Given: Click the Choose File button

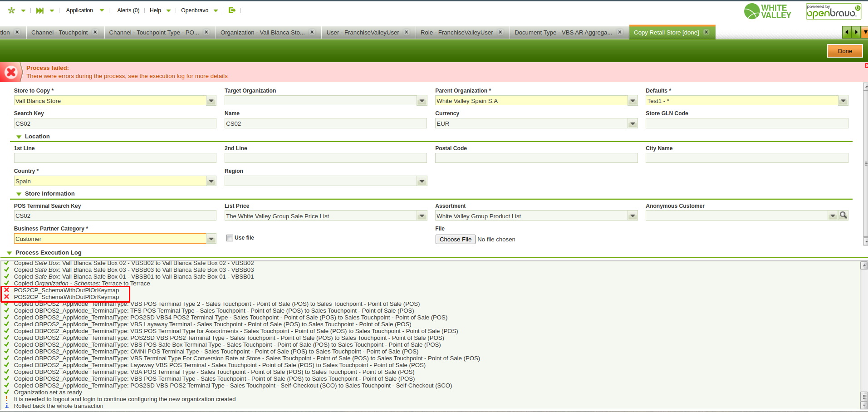Looking at the screenshot, I should 455,239.
